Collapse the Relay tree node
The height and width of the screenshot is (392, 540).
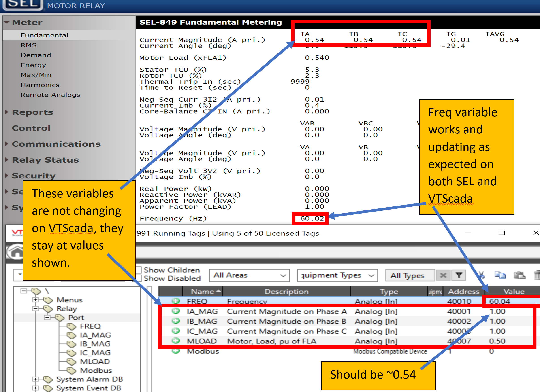pos(35,309)
